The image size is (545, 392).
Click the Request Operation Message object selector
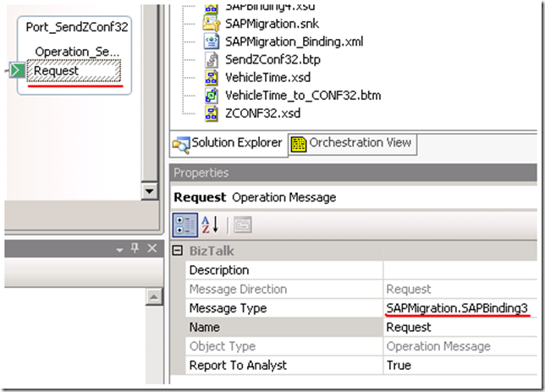(x=355, y=197)
